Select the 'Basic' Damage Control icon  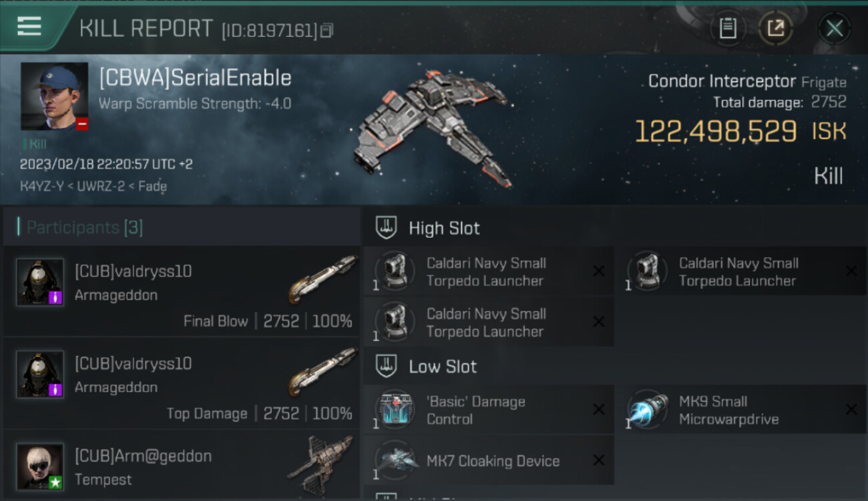click(395, 409)
